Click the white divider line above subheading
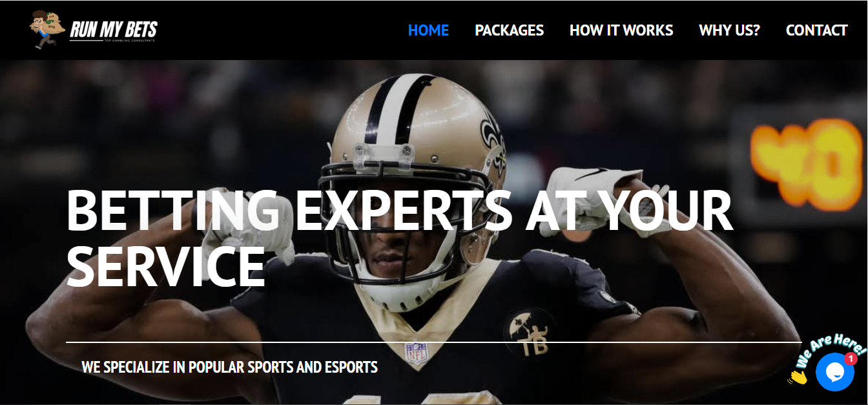Image resolution: width=868 pixels, height=405 pixels. [x=433, y=342]
